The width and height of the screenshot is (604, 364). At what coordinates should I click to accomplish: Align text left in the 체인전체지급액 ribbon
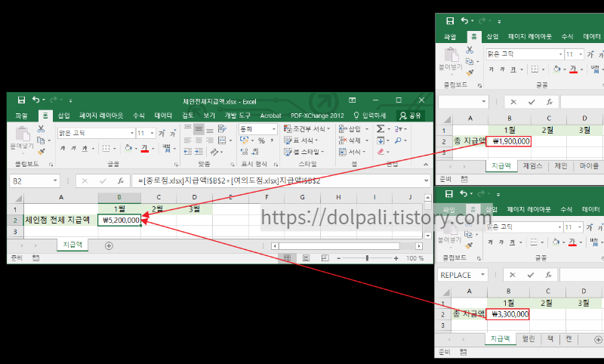(187, 140)
